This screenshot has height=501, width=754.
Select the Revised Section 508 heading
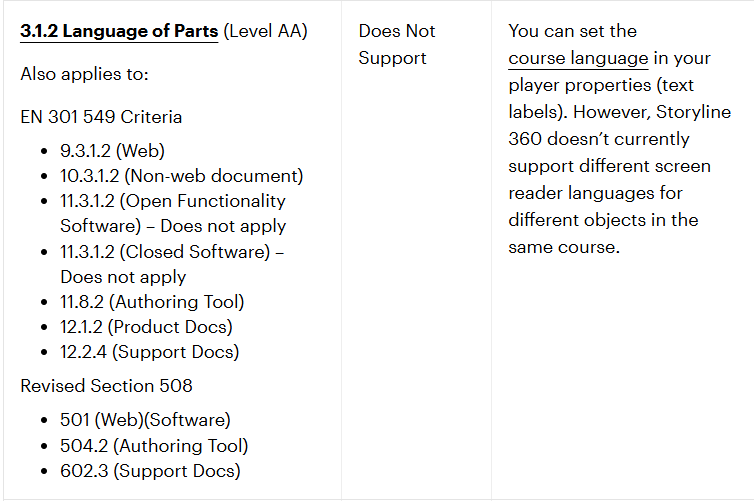106,385
